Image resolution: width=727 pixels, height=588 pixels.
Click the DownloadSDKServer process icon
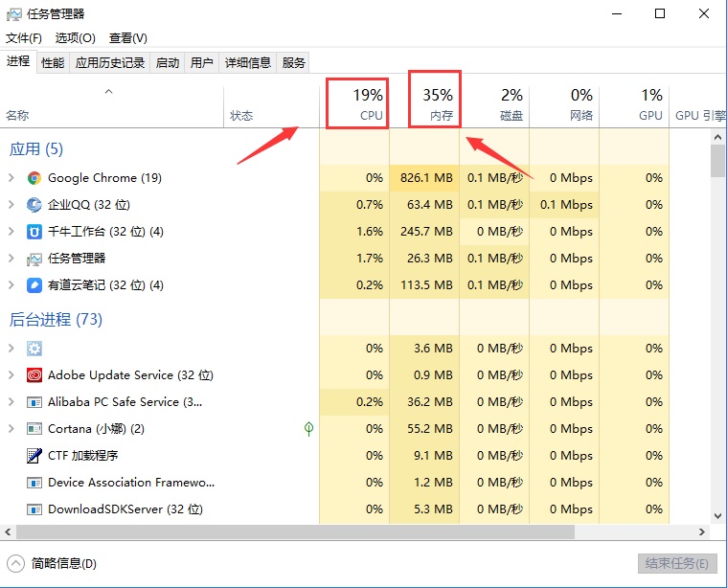pyautogui.click(x=34, y=509)
